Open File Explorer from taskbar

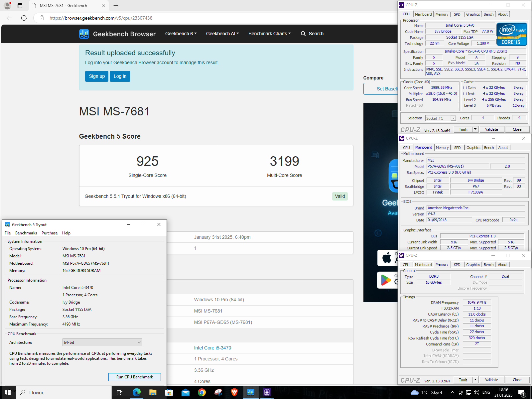[x=153, y=392]
